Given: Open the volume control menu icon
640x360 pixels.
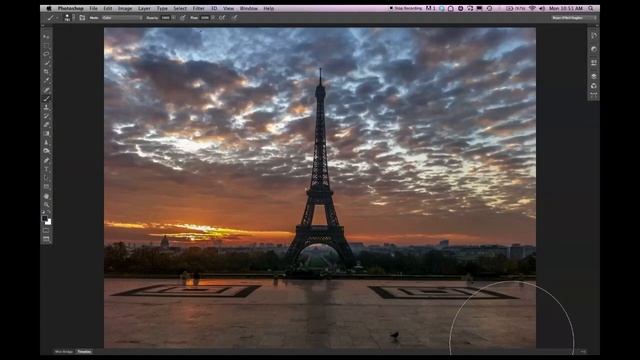Looking at the screenshot, I should (x=542, y=8).
